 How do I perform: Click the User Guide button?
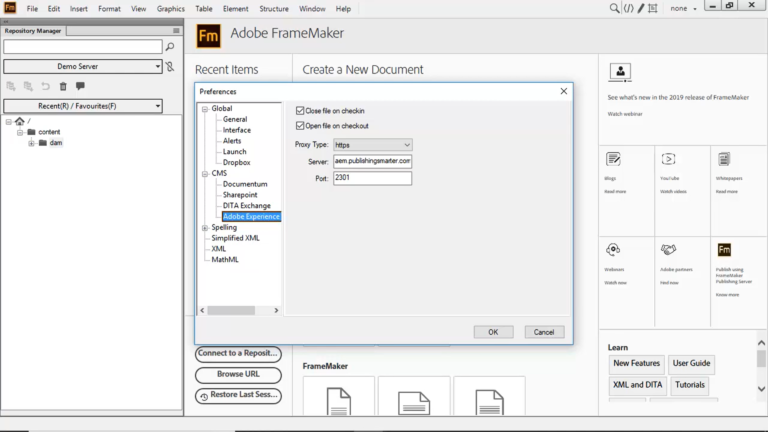(x=691, y=363)
